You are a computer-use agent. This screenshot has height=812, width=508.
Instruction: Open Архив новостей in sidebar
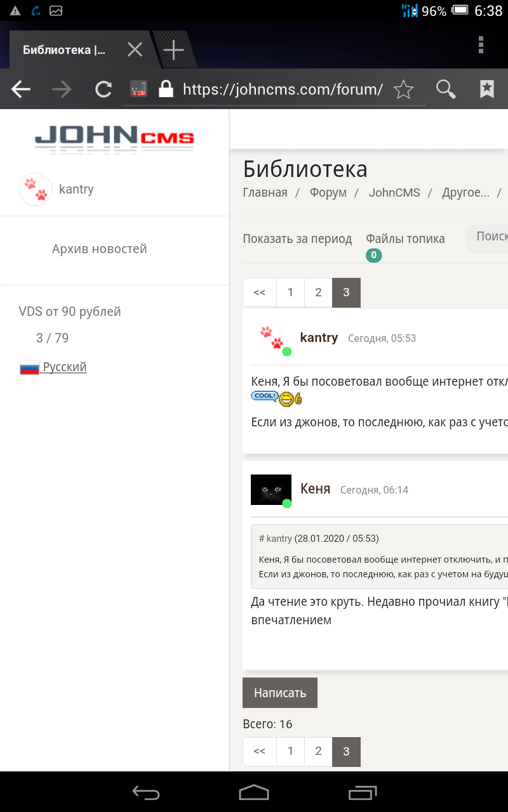click(99, 249)
